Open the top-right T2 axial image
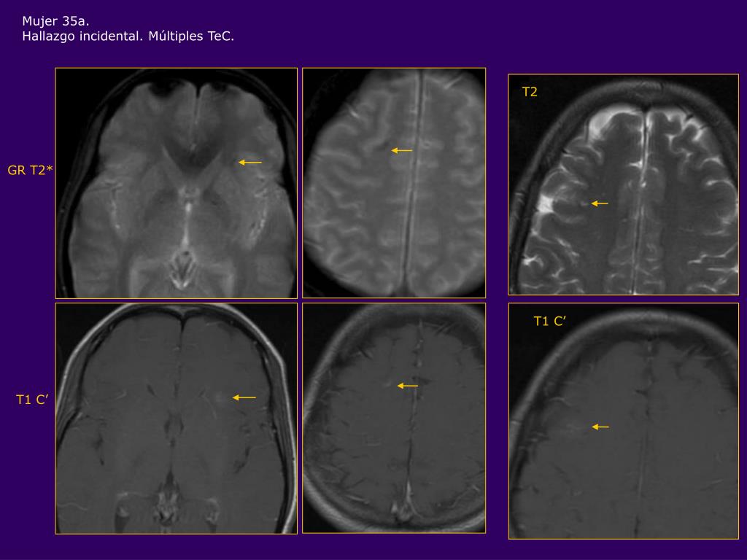747x560 pixels. click(x=623, y=184)
